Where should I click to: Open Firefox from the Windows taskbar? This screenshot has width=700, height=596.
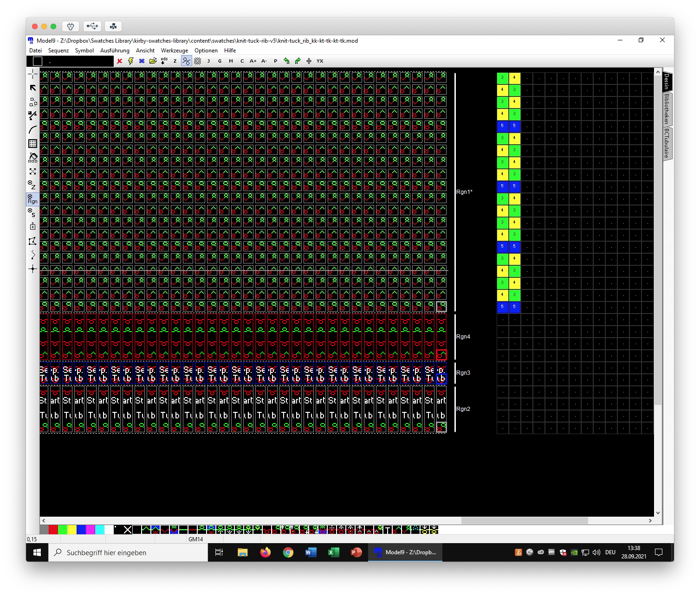coord(266,552)
